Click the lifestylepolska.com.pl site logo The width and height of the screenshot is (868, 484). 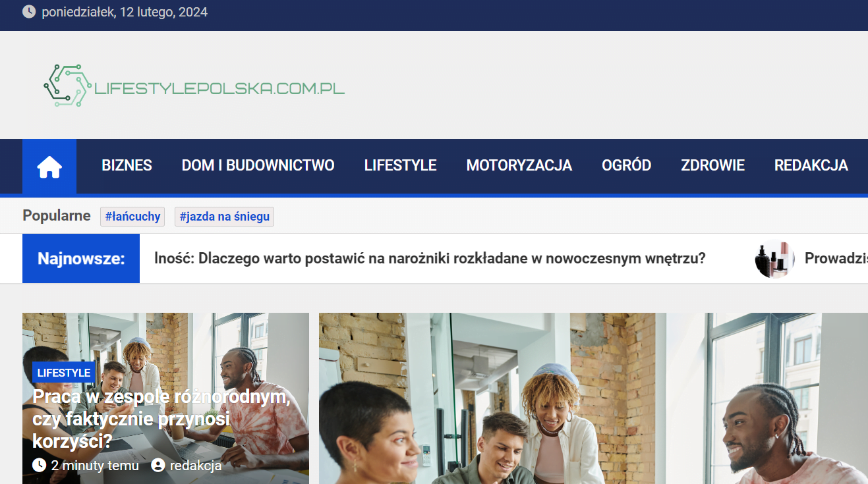[194, 86]
